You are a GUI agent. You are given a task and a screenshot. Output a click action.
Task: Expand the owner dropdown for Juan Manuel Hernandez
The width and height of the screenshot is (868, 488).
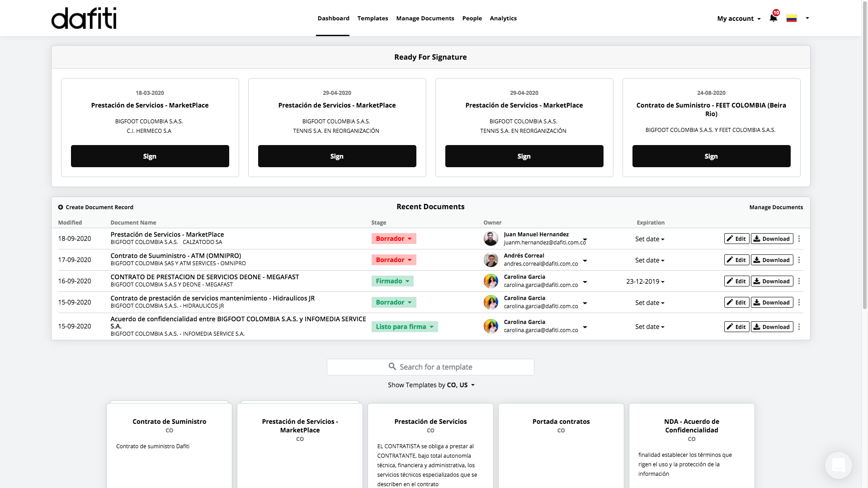[585, 239]
